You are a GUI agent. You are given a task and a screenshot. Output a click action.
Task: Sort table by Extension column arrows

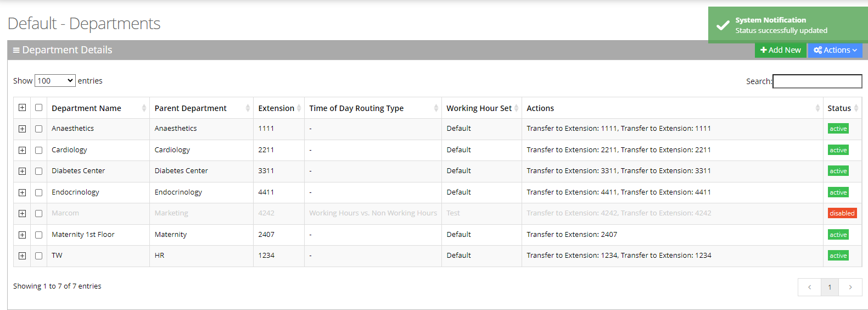[299, 108]
